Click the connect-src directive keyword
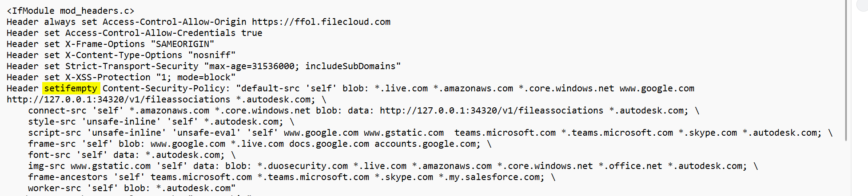 [x=57, y=110]
